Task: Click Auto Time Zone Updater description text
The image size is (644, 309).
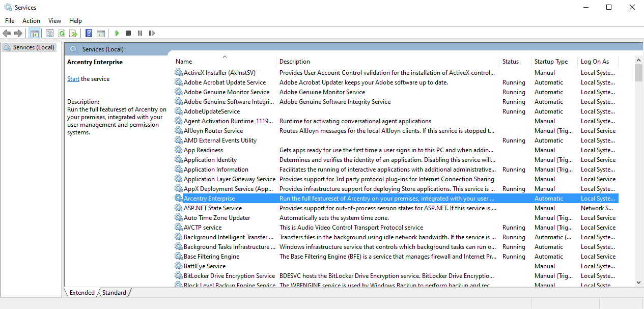Action: (334, 218)
